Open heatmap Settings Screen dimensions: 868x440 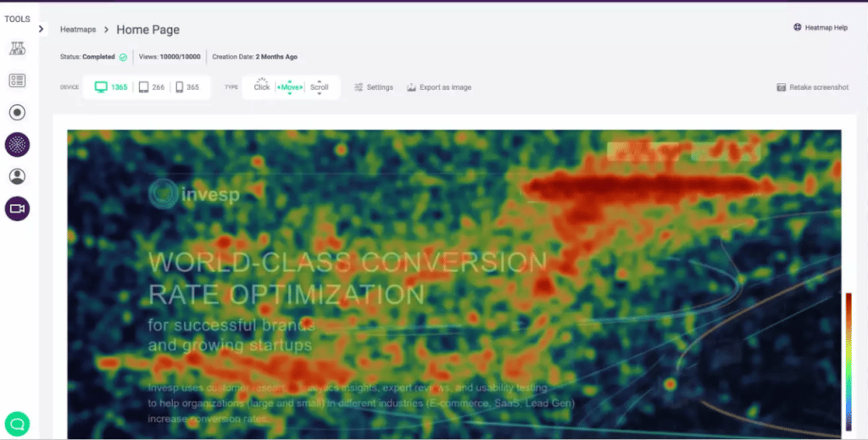374,86
